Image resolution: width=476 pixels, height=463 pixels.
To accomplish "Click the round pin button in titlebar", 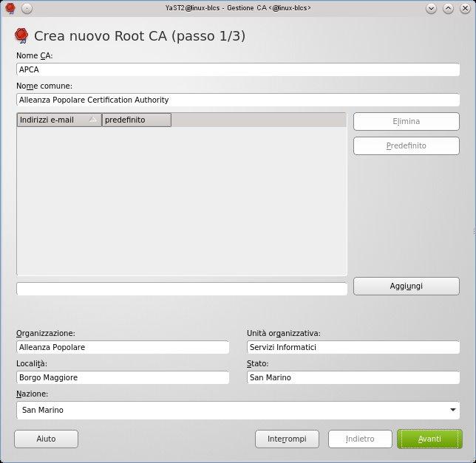I will [x=27, y=8].
